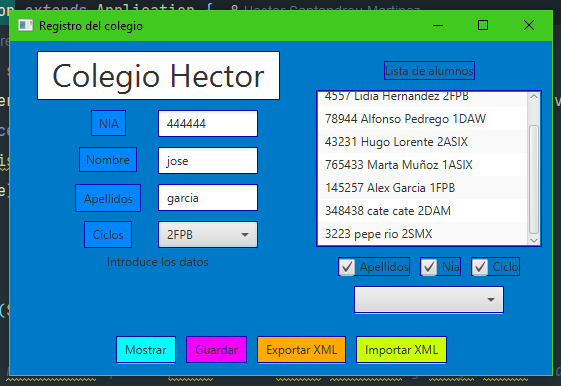Select list row 145257 Alex Garcia 1FPB
The width and height of the screenshot is (561, 386).
(x=422, y=187)
